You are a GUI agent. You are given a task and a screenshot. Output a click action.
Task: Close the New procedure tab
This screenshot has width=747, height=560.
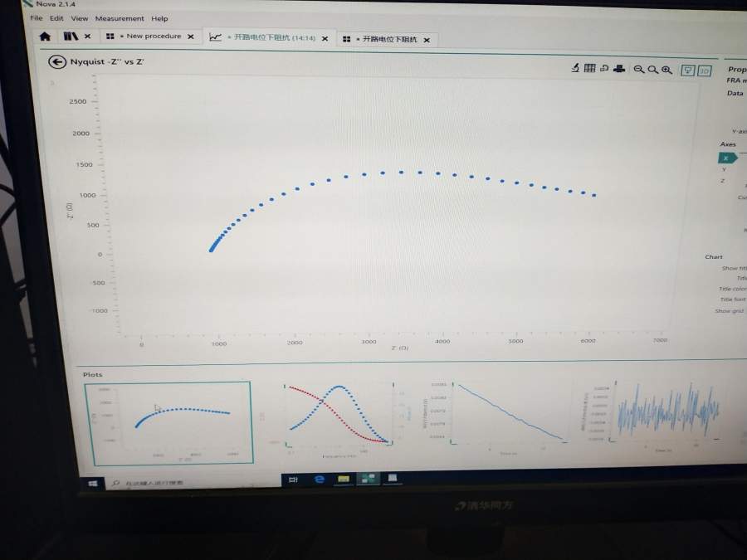(x=191, y=37)
